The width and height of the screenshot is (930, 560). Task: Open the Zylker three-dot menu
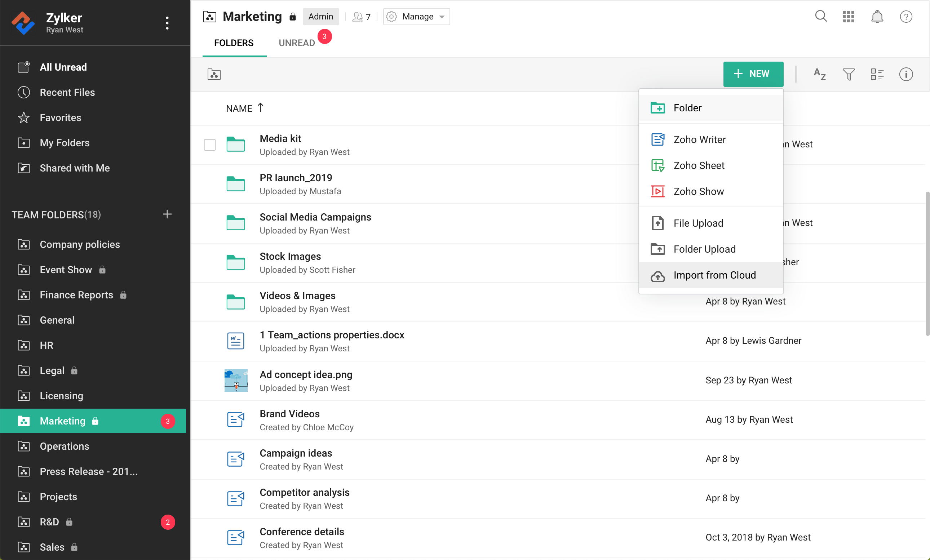pyautogui.click(x=167, y=23)
